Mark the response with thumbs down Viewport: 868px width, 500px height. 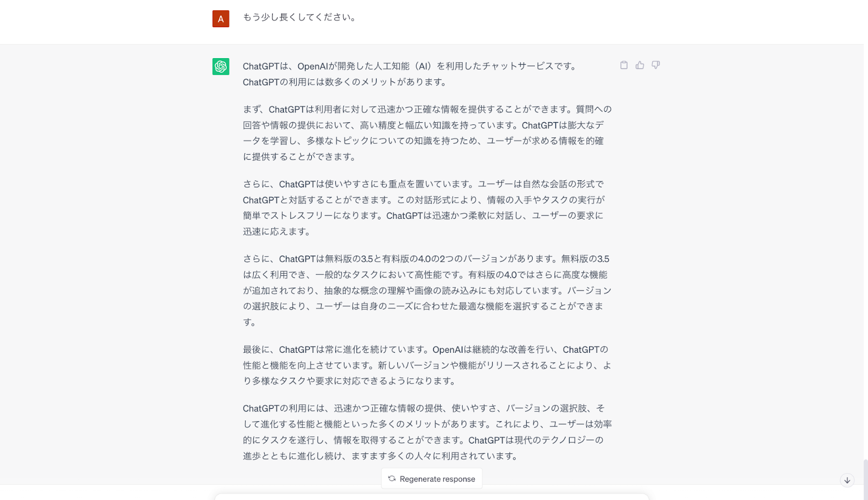click(656, 65)
